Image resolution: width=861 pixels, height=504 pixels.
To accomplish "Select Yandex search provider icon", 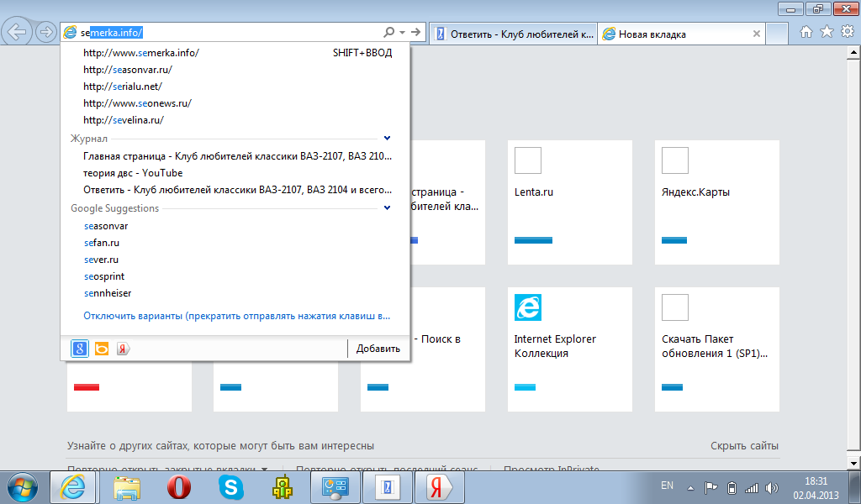I will click(x=123, y=349).
